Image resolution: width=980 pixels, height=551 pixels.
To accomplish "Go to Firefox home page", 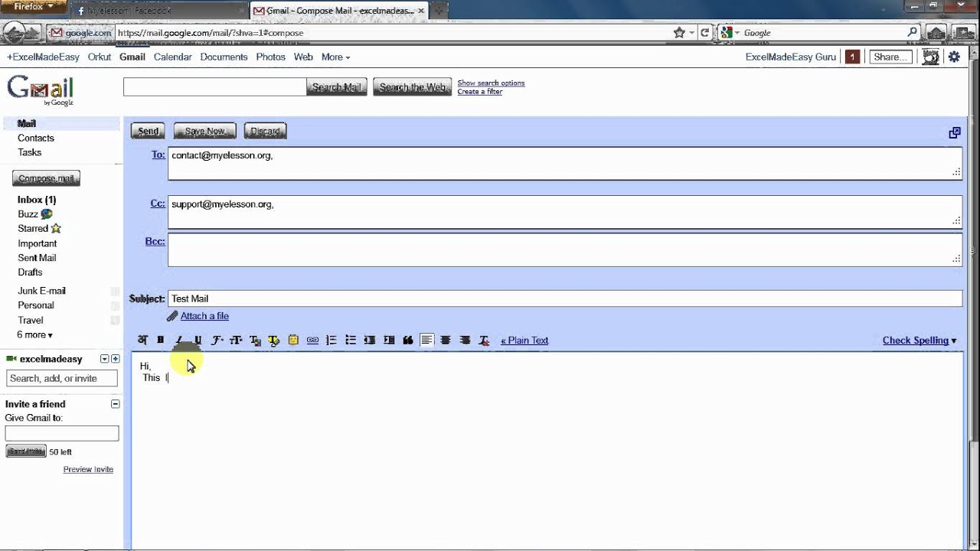I will [936, 33].
